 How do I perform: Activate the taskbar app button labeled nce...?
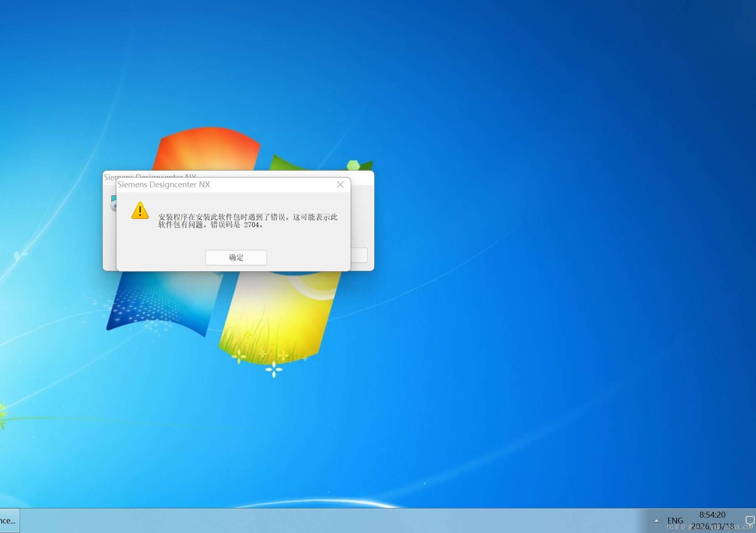[9, 521]
